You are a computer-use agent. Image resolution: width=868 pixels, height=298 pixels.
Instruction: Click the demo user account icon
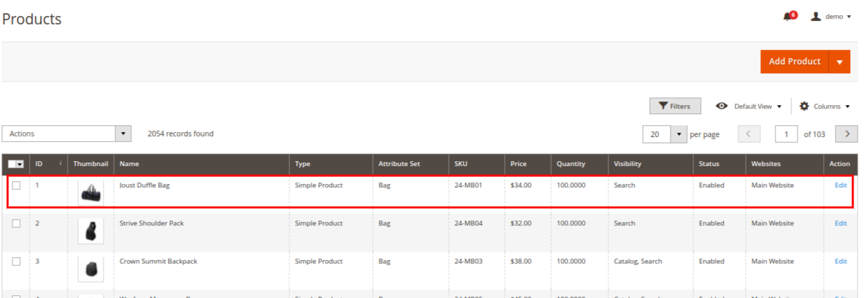point(816,16)
